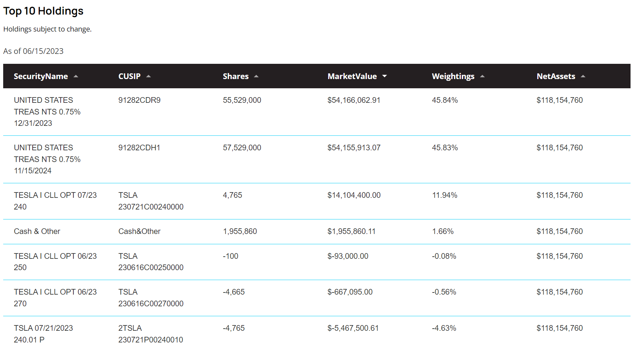Click market value $-5,467,500.61

pyautogui.click(x=353, y=328)
